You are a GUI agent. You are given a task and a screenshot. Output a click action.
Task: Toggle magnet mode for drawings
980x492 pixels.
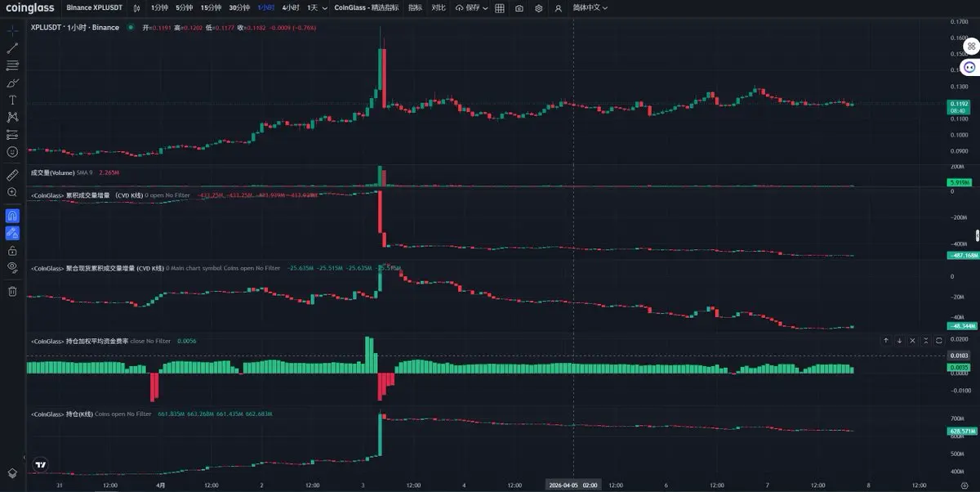(x=12, y=216)
